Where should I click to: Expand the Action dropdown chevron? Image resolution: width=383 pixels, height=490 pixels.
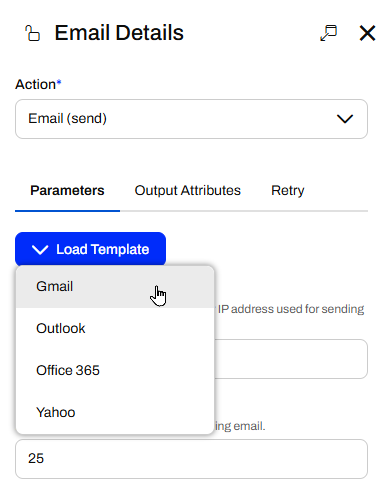(x=345, y=119)
